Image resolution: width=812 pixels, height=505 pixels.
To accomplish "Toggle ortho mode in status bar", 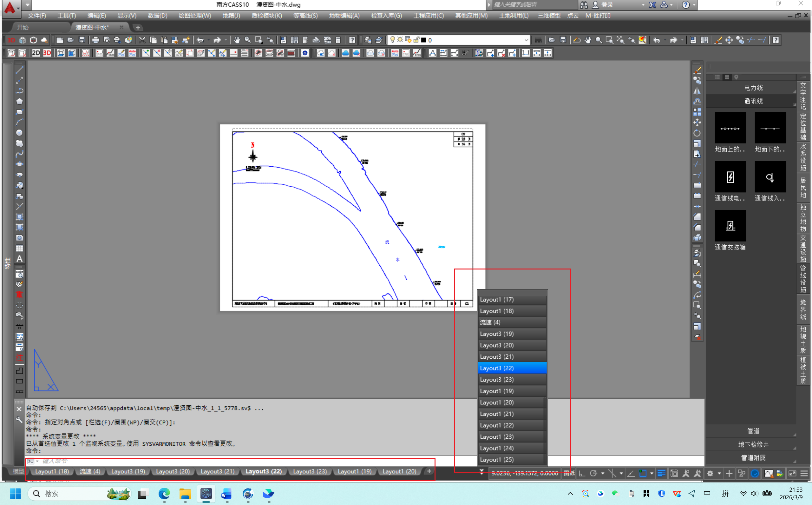I will click(582, 473).
